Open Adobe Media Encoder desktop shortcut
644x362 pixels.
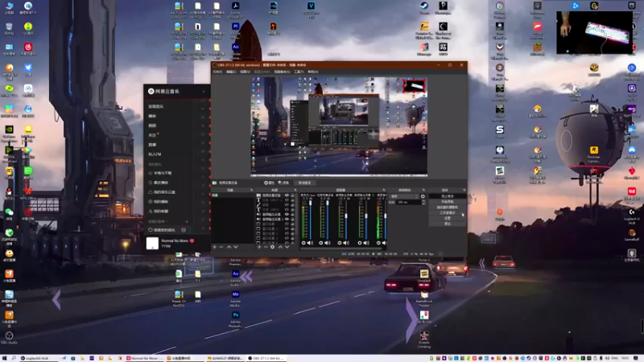pyautogui.click(x=235, y=298)
